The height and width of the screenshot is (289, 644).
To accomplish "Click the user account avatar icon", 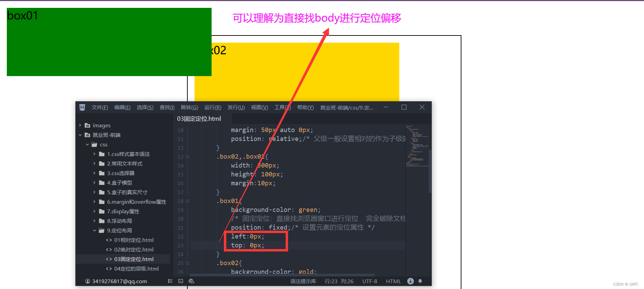I will click(x=88, y=281).
